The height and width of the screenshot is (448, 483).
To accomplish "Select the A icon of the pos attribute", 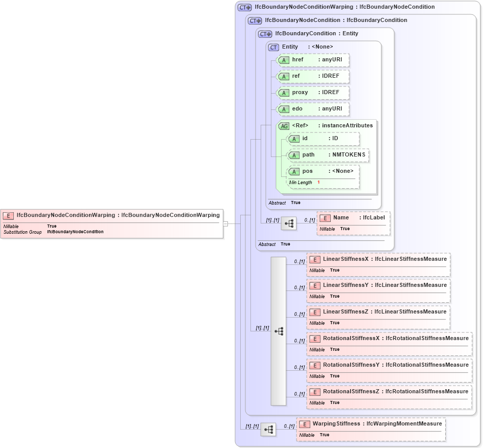I will point(294,171).
